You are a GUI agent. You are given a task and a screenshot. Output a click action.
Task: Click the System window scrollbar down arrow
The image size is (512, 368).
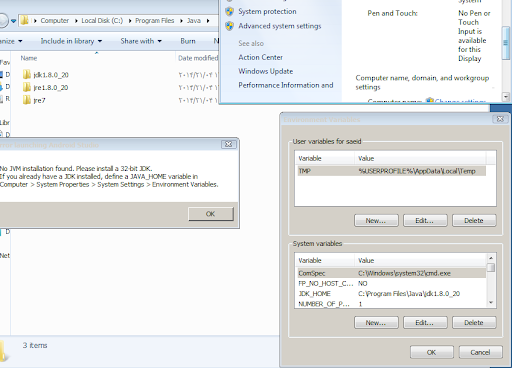click(506, 97)
